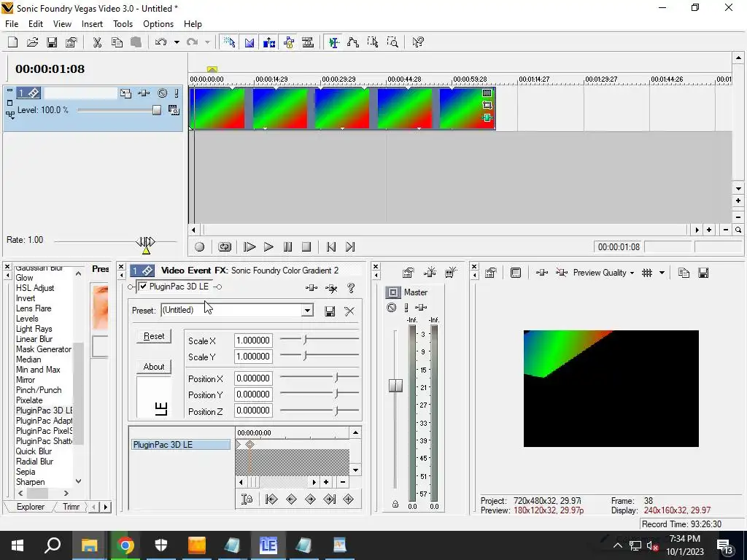The width and height of the screenshot is (747, 560).
Task: Click the Reset button
Action: [154, 336]
